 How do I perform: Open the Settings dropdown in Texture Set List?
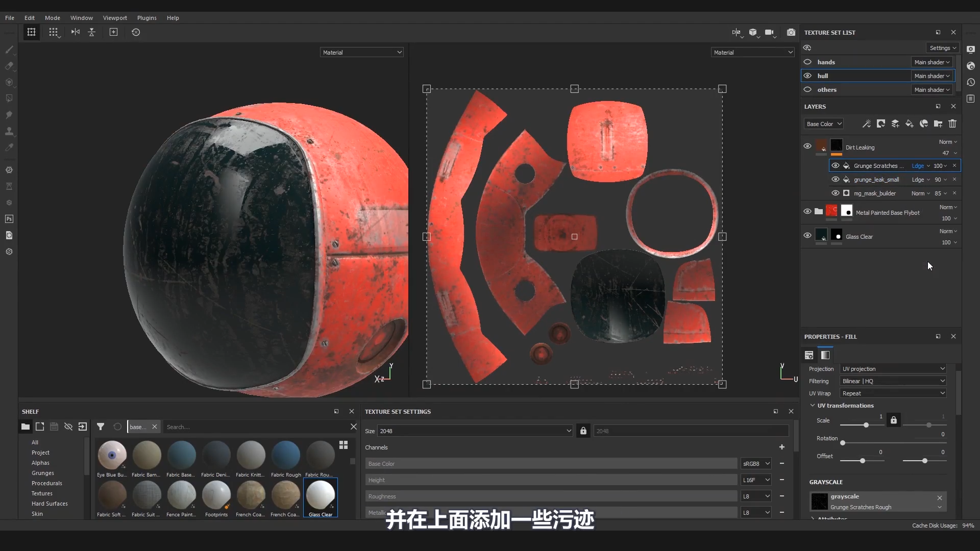click(942, 48)
